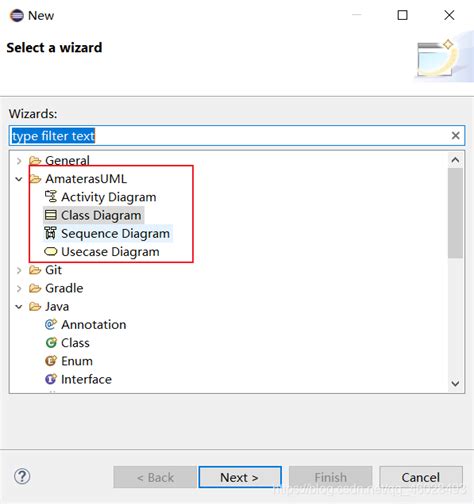This screenshot has height=504, width=474.
Task: Collapse the AmaterasUML folder
Action: point(19,179)
